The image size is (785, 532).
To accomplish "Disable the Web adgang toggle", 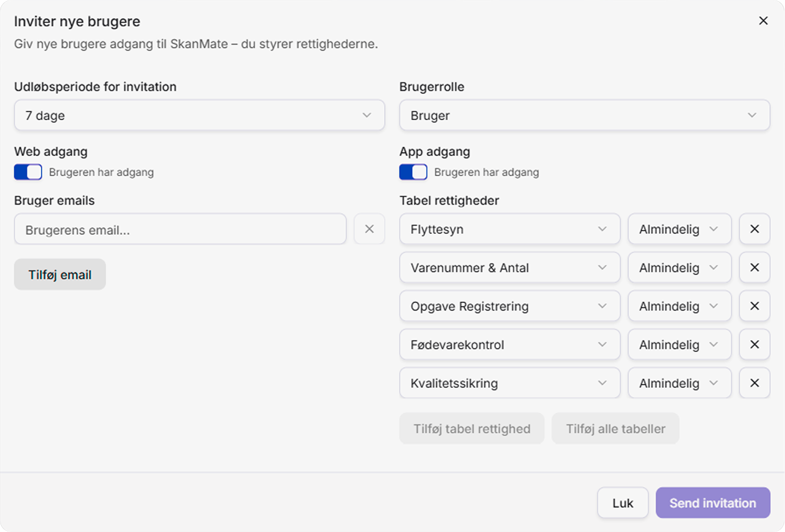I will click(x=28, y=172).
